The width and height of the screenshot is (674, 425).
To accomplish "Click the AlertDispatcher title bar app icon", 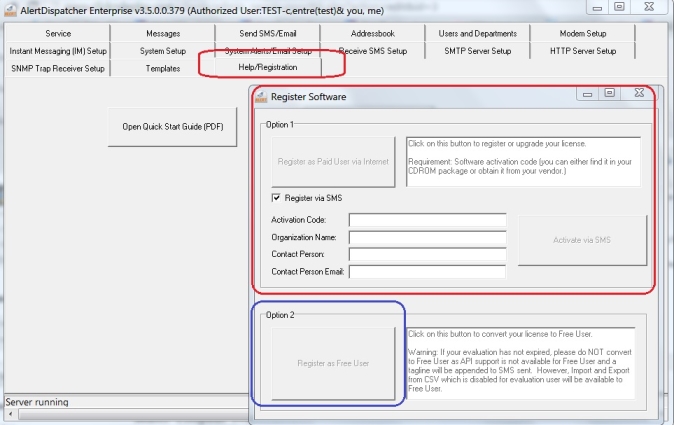I will 10,10.
